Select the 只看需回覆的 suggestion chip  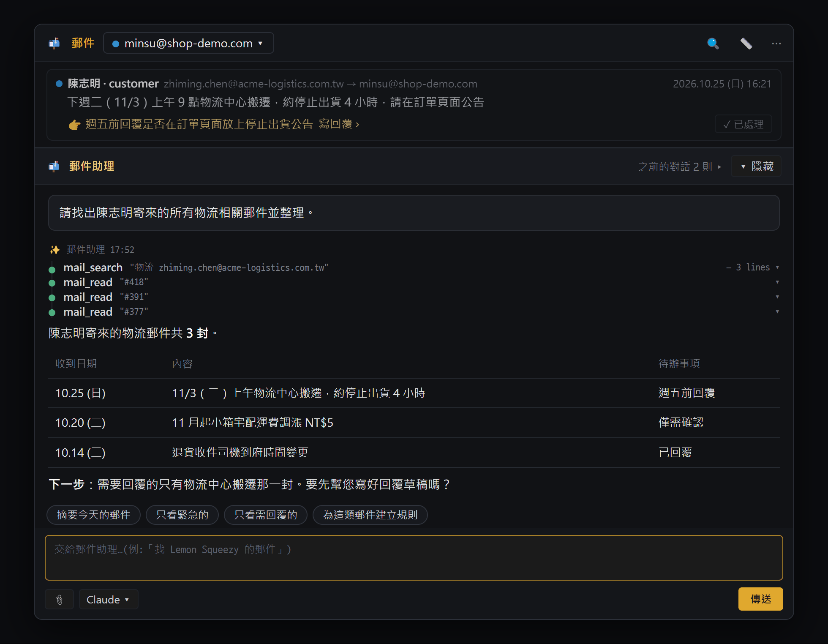(266, 515)
